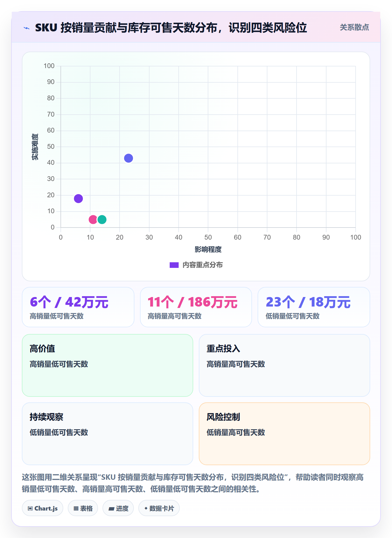Open the 高价值 quadrant card

[108, 365]
